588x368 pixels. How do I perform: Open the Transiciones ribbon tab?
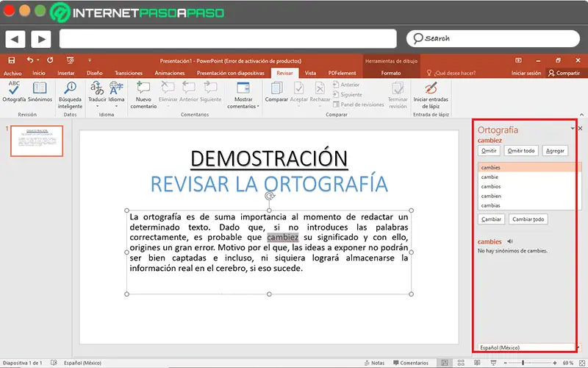pos(129,73)
